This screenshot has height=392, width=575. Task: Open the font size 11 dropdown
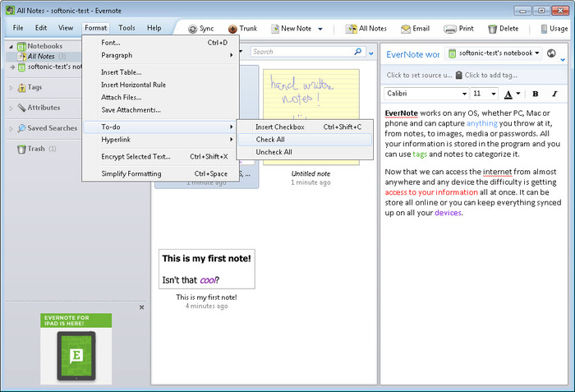point(494,94)
